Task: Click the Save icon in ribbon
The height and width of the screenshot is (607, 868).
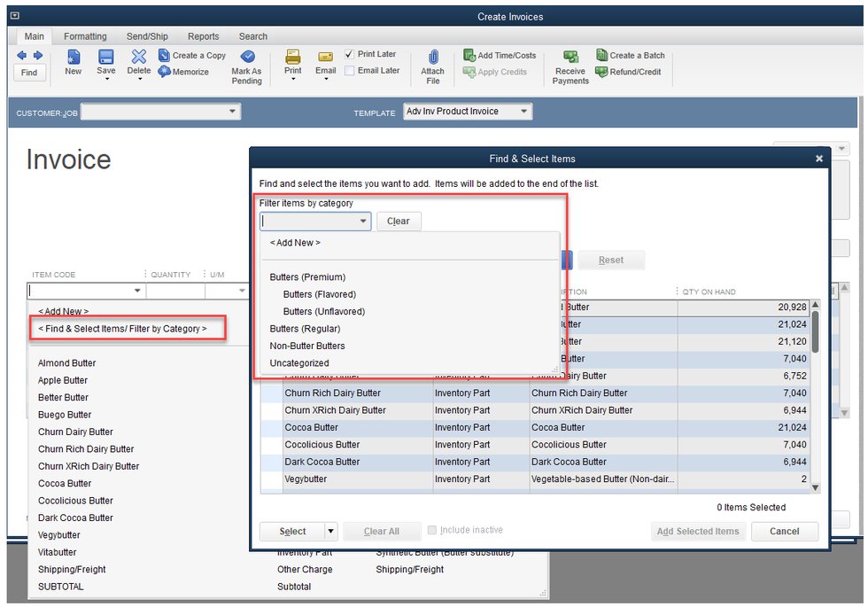Action: pyautogui.click(x=105, y=58)
